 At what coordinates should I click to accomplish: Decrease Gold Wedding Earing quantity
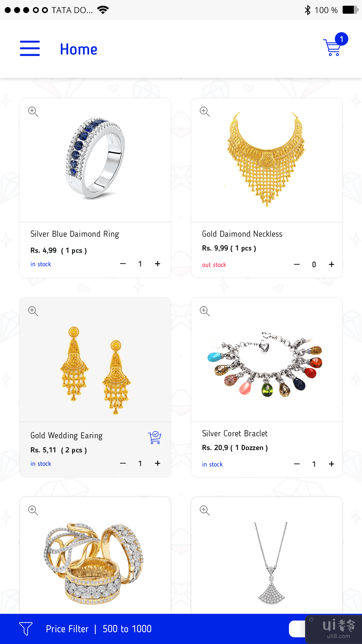(123, 464)
